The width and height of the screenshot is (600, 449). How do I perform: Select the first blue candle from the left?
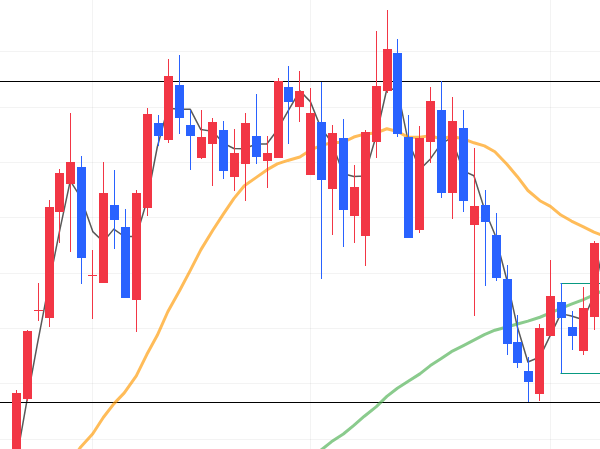coord(81,212)
